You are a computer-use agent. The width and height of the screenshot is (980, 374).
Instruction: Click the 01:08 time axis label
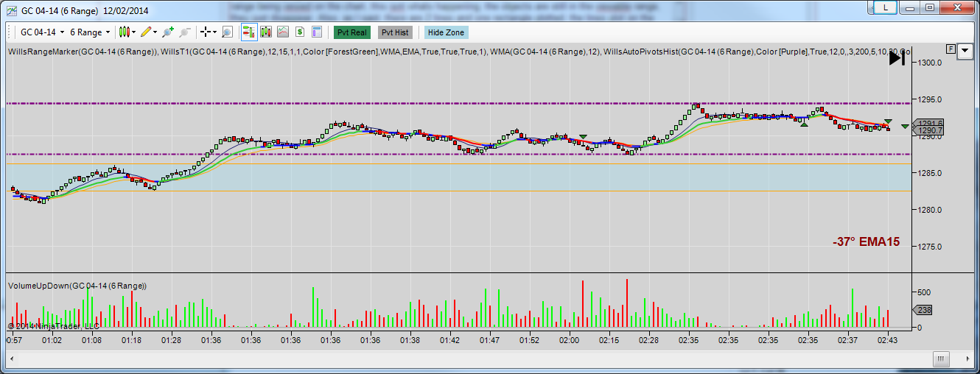91,340
